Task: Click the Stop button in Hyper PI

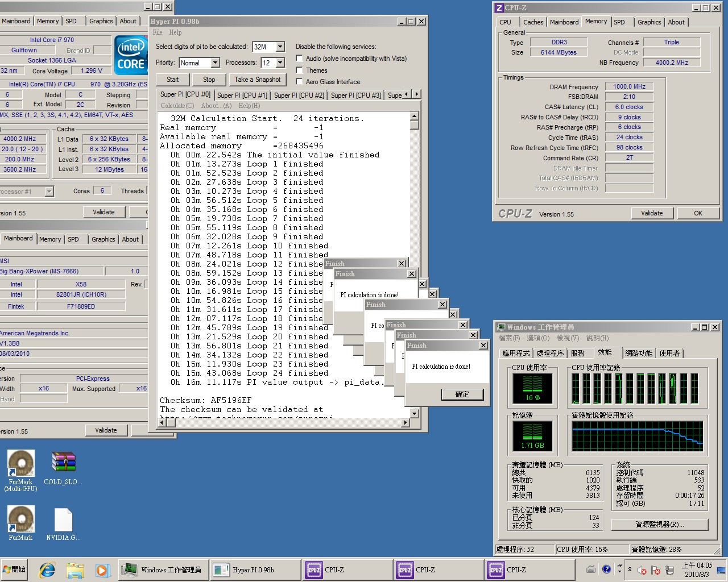Action: 209,80
